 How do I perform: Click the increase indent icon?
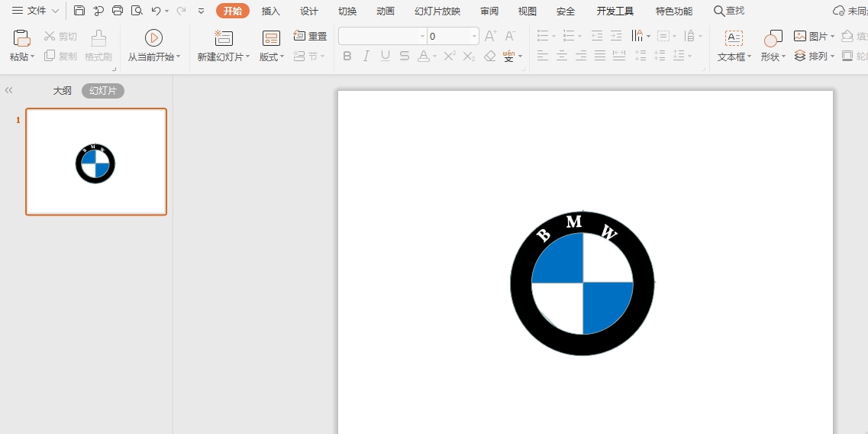tap(616, 36)
